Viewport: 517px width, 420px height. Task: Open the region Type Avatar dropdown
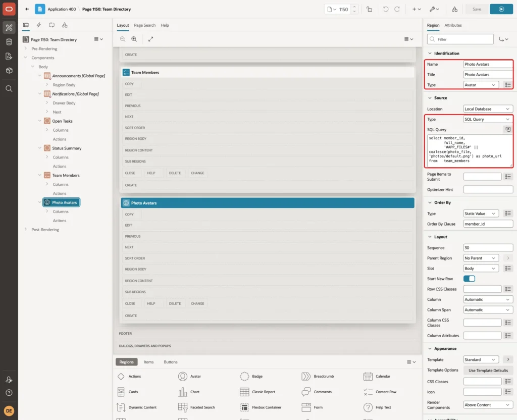coord(481,85)
